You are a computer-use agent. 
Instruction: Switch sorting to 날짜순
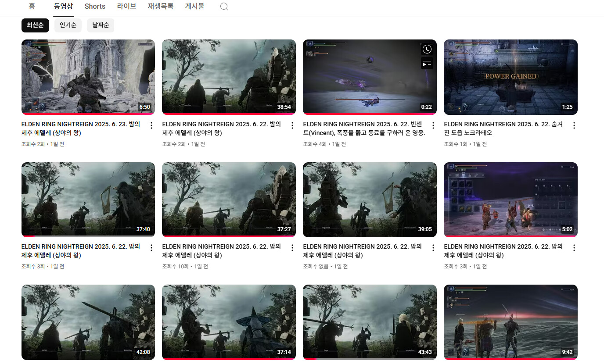click(x=101, y=25)
